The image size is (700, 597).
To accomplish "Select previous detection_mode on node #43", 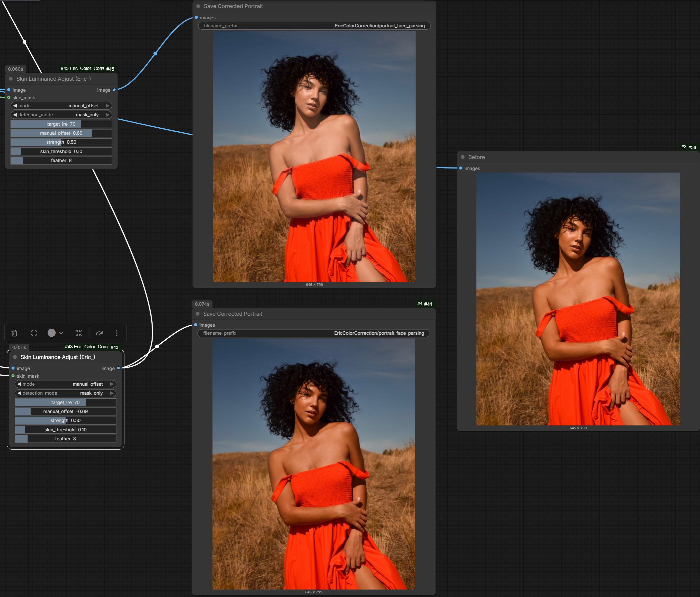I will [19, 393].
